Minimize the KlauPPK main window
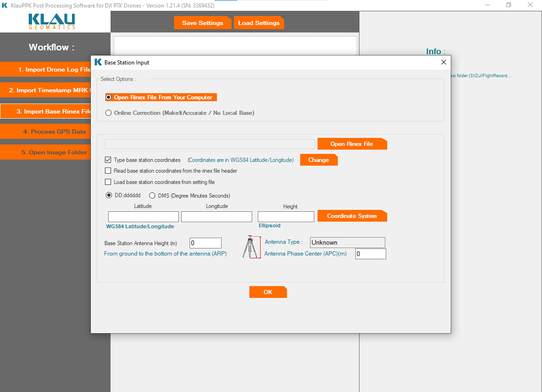This screenshot has height=392, width=542. pyautogui.click(x=487, y=5)
